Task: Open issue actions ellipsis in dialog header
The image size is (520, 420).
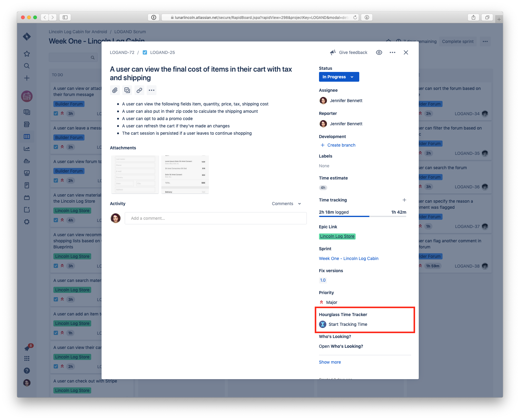Action: [x=393, y=52]
